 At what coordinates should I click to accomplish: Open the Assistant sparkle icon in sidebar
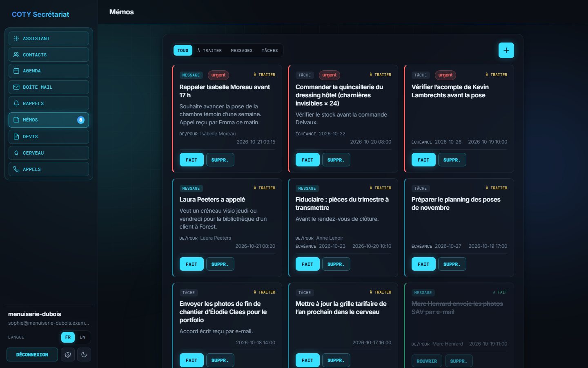pyautogui.click(x=16, y=38)
